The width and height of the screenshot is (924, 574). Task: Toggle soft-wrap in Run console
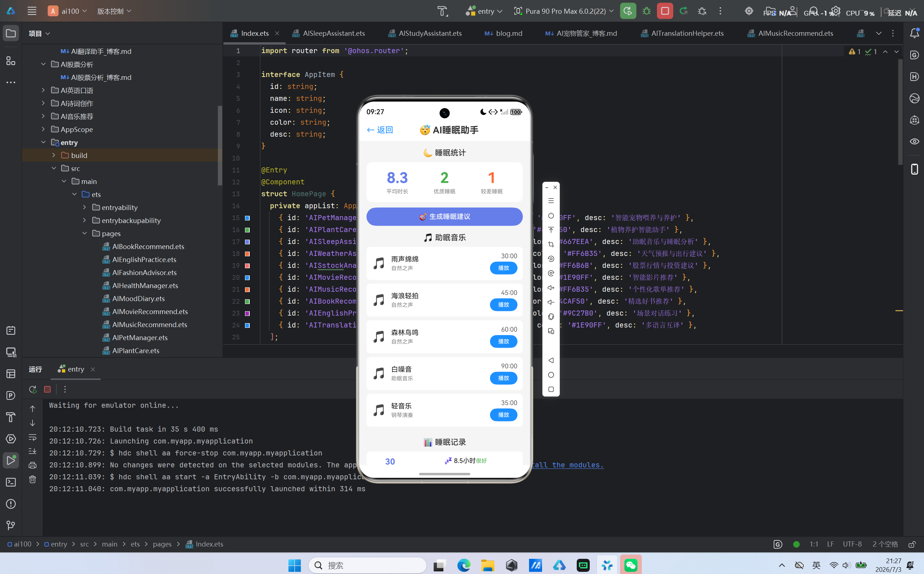33,437
